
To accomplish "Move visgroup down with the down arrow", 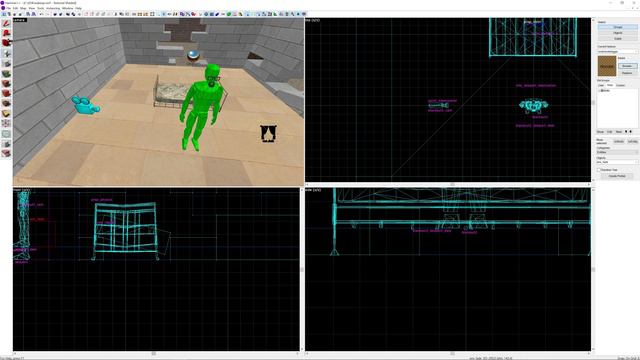I will point(631,132).
